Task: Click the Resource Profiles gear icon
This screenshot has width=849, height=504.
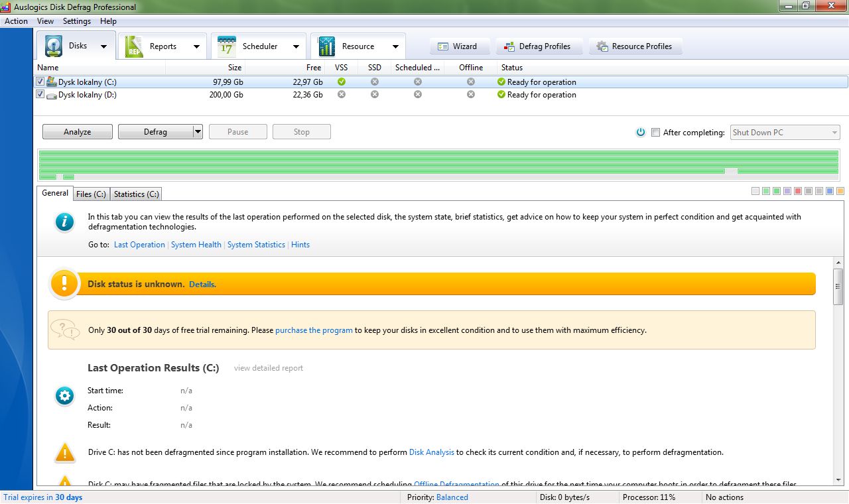Action: tap(602, 46)
